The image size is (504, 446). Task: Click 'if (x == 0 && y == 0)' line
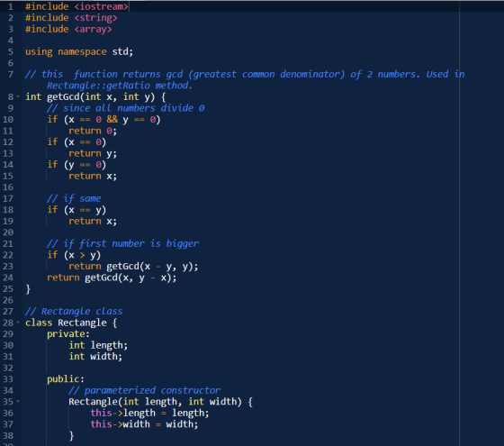click(103, 119)
